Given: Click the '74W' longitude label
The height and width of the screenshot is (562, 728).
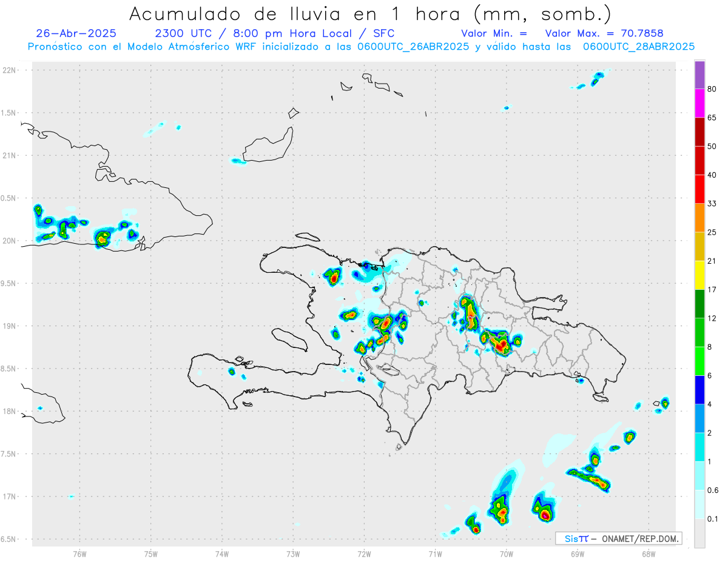Looking at the screenshot, I should (x=222, y=554).
